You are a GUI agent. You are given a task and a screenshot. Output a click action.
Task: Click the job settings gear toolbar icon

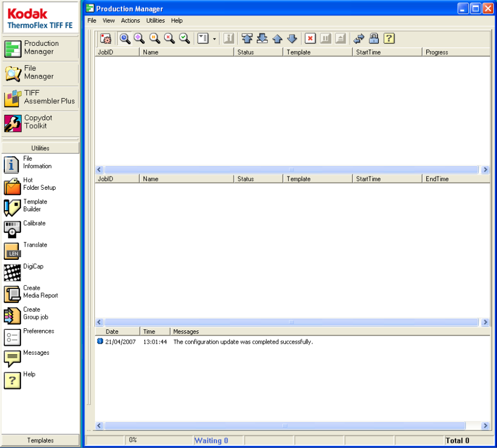coord(105,39)
